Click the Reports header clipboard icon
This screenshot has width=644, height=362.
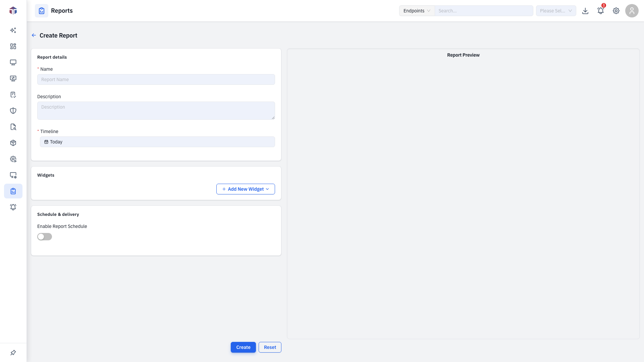click(x=42, y=11)
